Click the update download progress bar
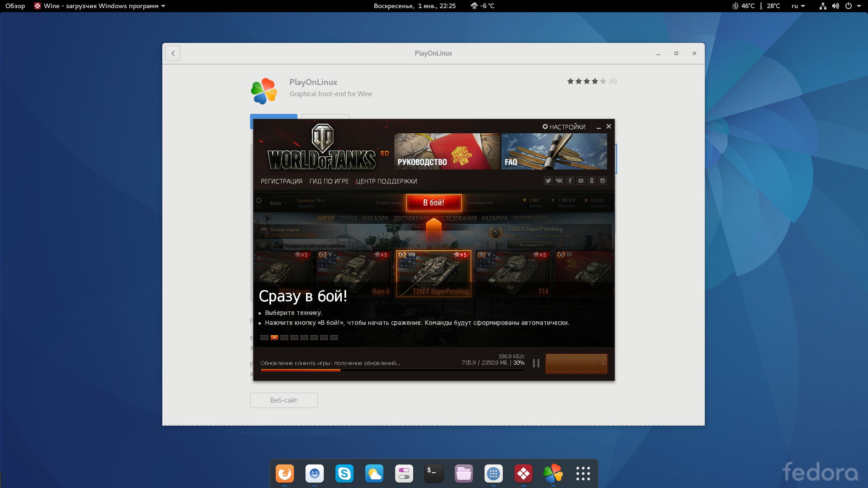This screenshot has height=488, width=868. coord(392,370)
